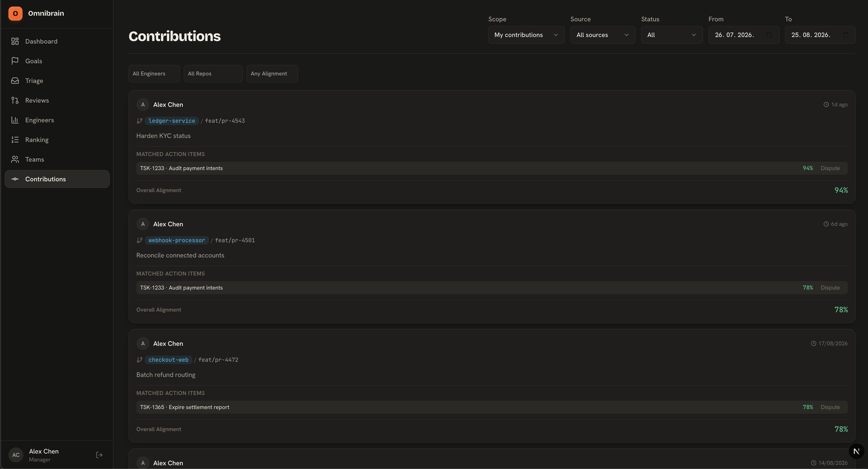Open the Source dropdown All sources
The width and height of the screenshot is (868, 469).
pyautogui.click(x=603, y=35)
